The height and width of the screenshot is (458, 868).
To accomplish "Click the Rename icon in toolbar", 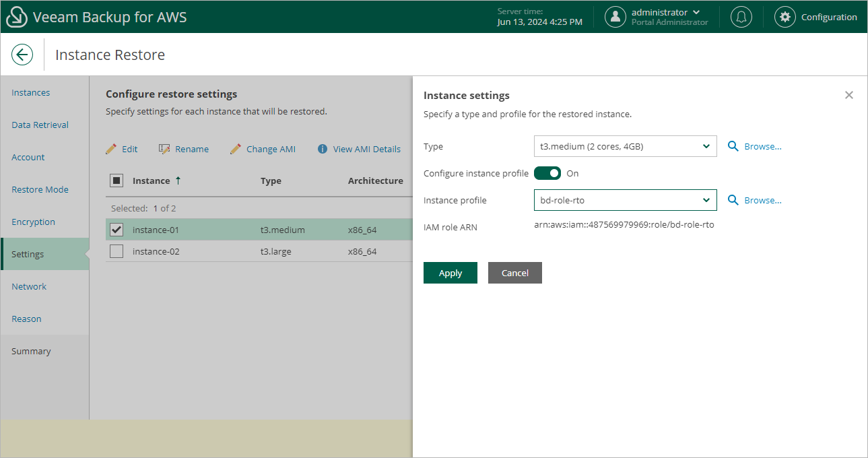I will [164, 149].
